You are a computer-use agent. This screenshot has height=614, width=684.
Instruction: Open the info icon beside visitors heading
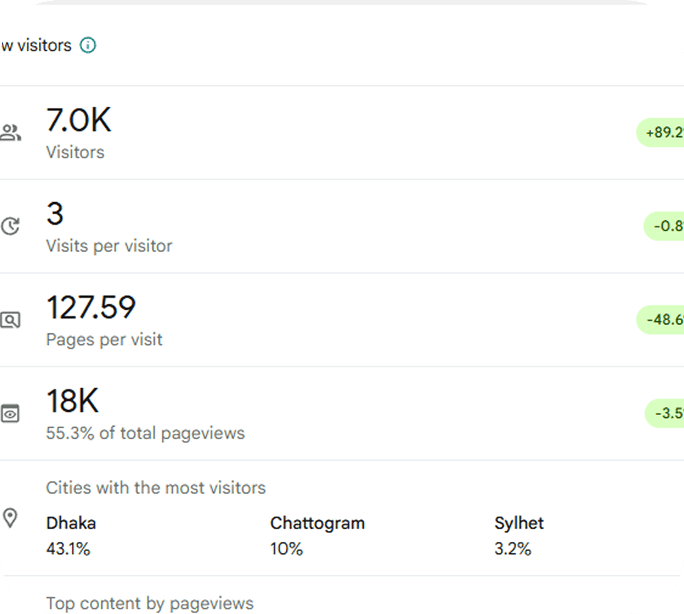click(88, 45)
